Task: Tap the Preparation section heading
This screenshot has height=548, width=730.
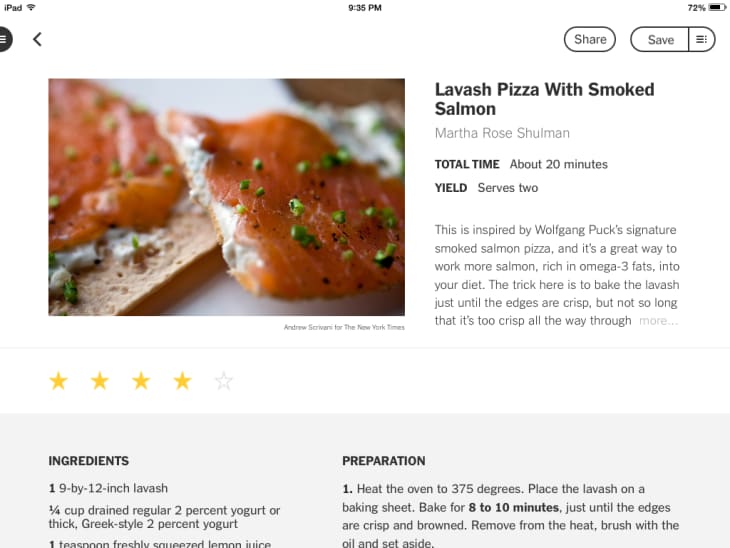Action: (384, 461)
